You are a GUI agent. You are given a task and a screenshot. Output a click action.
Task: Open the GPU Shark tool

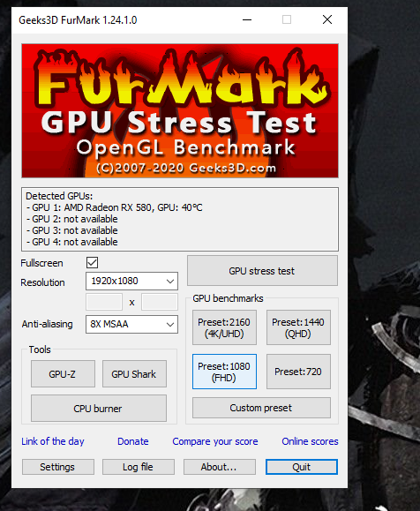[134, 374]
